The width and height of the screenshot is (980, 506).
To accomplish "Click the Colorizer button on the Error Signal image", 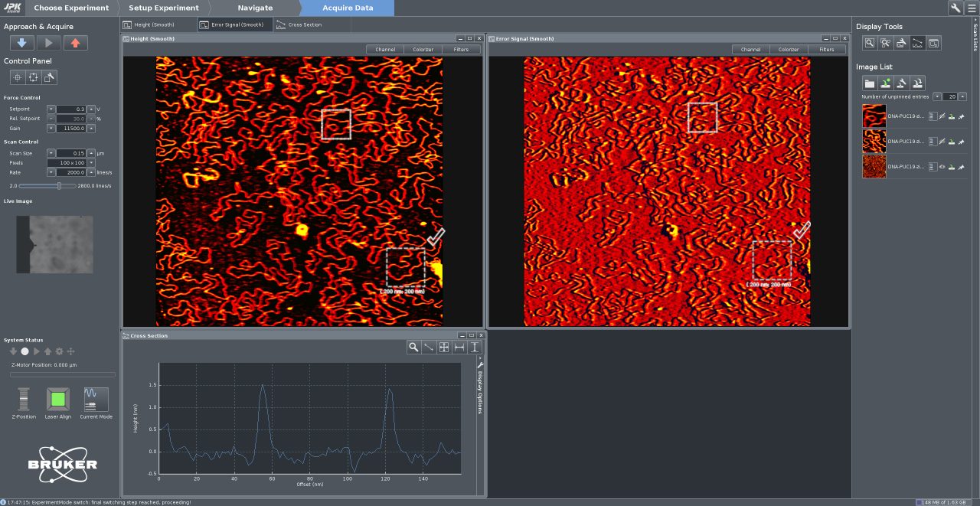I will (788, 49).
